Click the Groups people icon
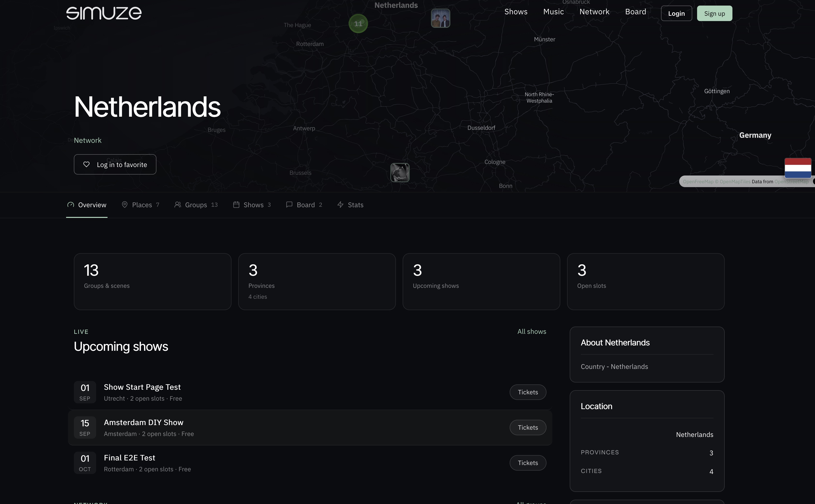The height and width of the screenshot is (504, 815). point(178,205)
